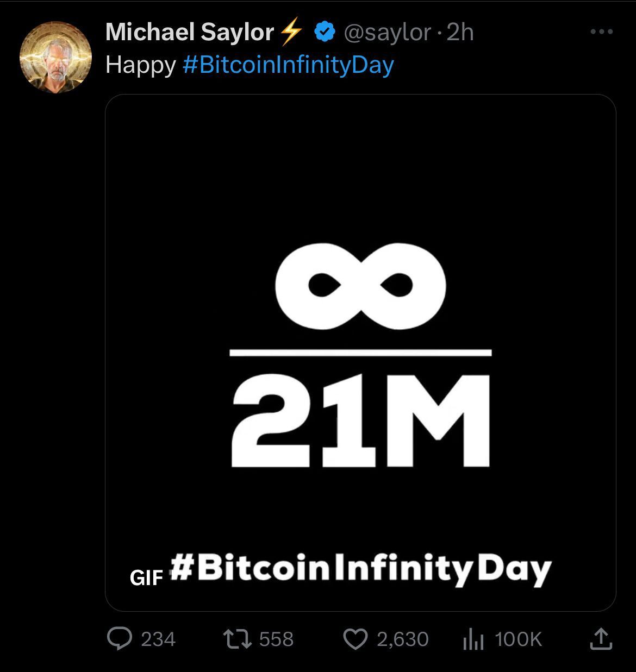
Task: Repost using the retweet arrows icon
Action: click(x=238, y=639)
